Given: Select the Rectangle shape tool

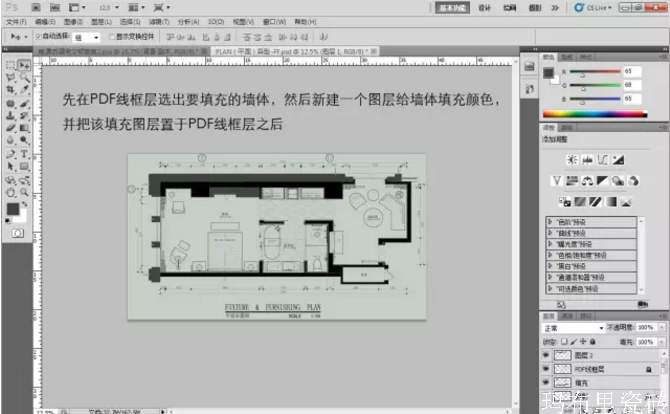Looking at the screenshot, I should [24, 166].
